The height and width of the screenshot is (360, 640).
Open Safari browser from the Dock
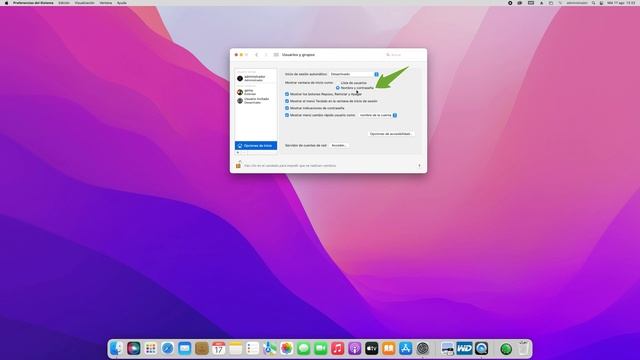tap(167, 349)
